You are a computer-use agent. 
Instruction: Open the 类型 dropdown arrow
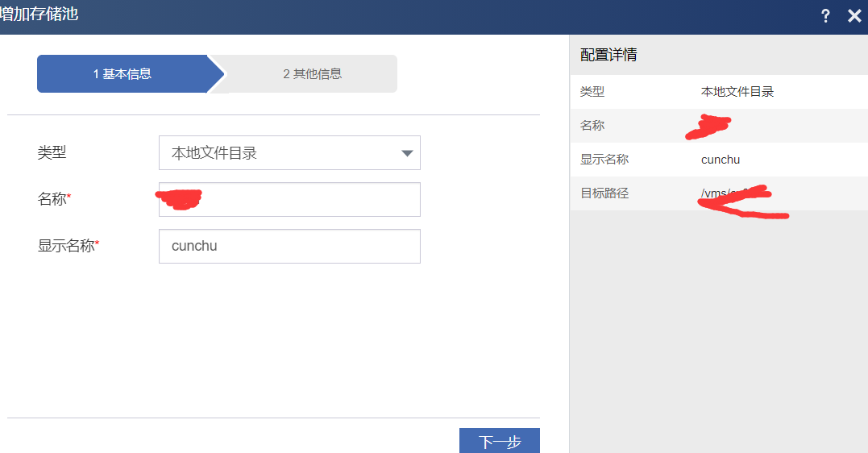pyautogui.click(x=407, y=153)
